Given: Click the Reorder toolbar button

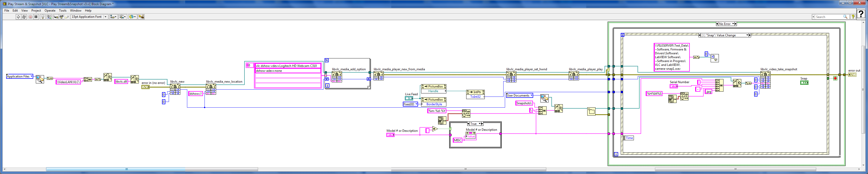Looking at the screenshot, I should point(133,17).
